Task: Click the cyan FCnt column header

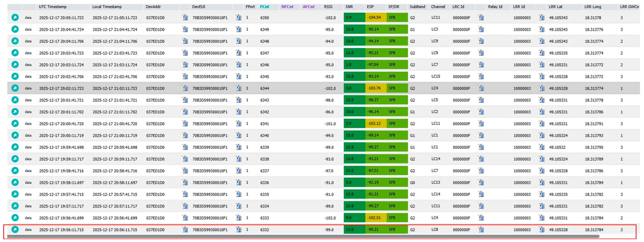Action: coord(264,7)
